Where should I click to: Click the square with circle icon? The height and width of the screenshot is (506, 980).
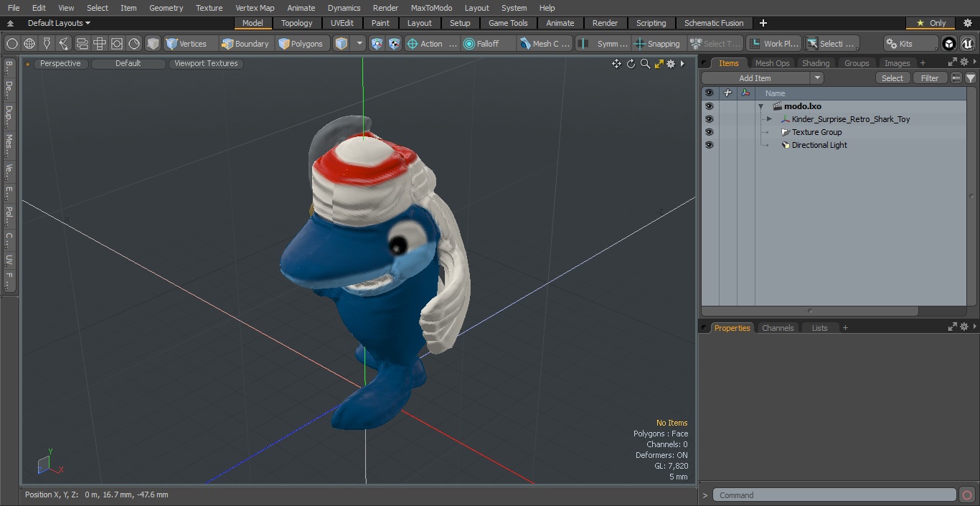coord(117,44)
